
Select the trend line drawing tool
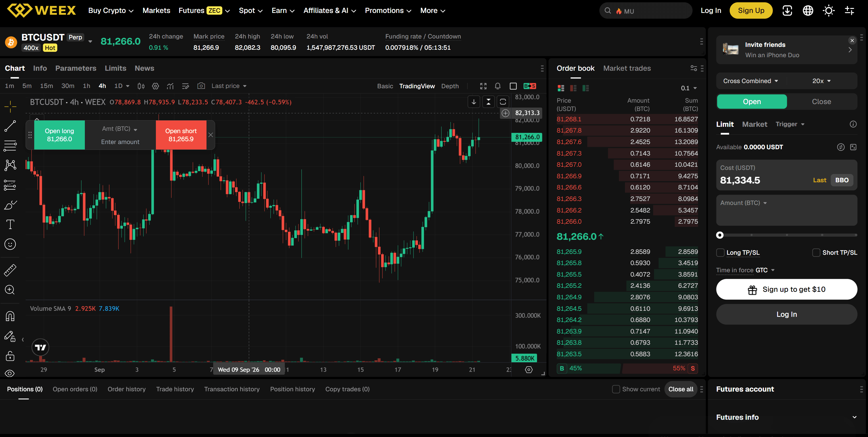10,126
